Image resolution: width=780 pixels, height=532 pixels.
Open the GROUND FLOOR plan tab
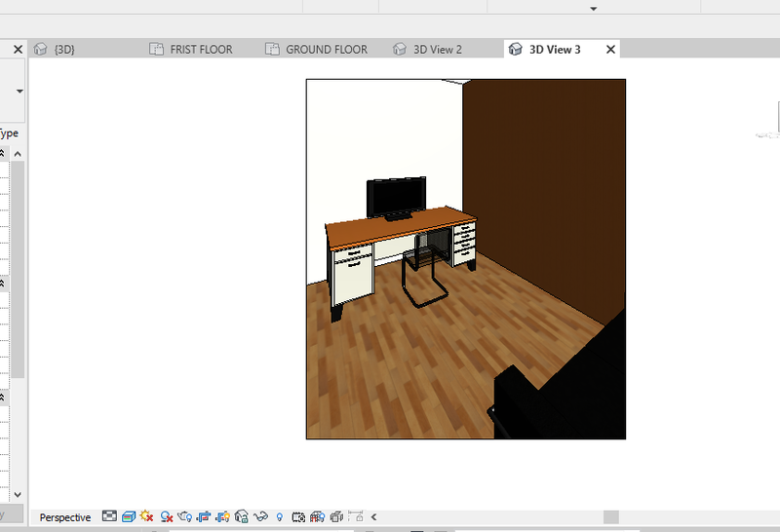327,50
